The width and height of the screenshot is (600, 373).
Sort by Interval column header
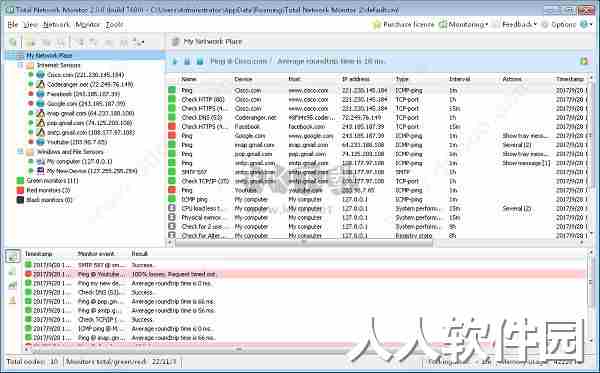(x=460, y=79)
